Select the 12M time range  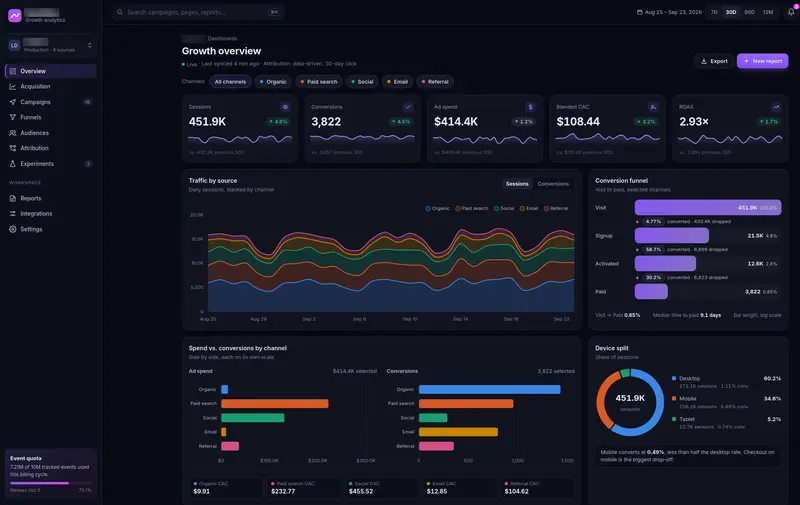[768, 12]
